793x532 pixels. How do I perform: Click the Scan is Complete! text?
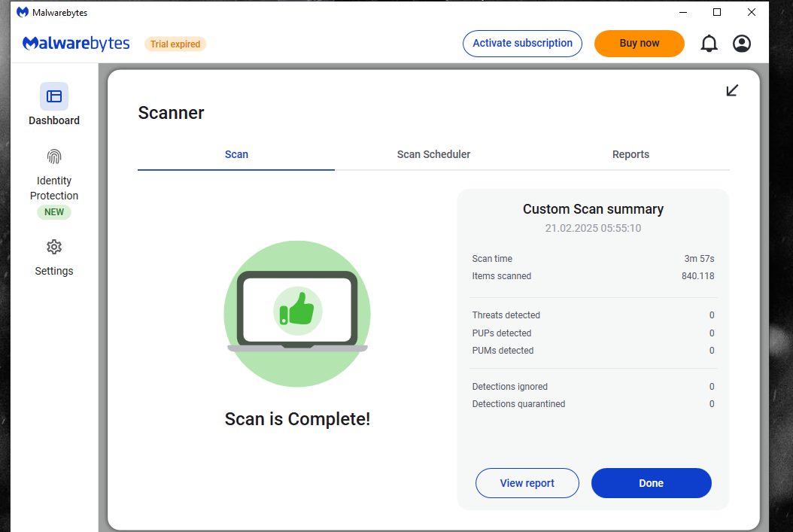coord(297,419)
